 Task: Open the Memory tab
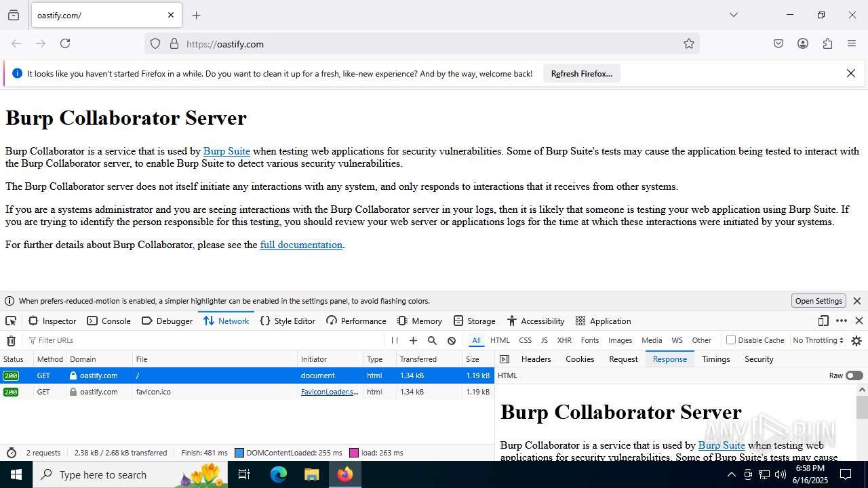[x=419, y=321]
